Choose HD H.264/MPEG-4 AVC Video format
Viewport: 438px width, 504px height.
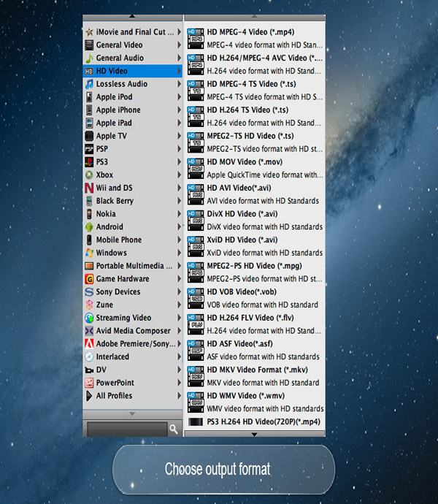pos(255,64)
